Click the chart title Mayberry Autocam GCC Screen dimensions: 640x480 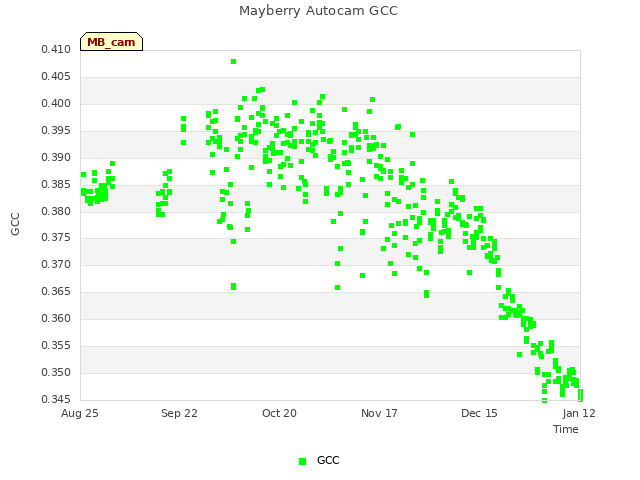[318, 11]
